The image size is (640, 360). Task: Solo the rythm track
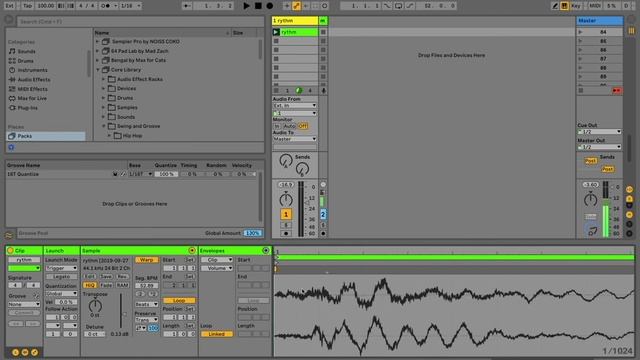(x=286, y=225)
